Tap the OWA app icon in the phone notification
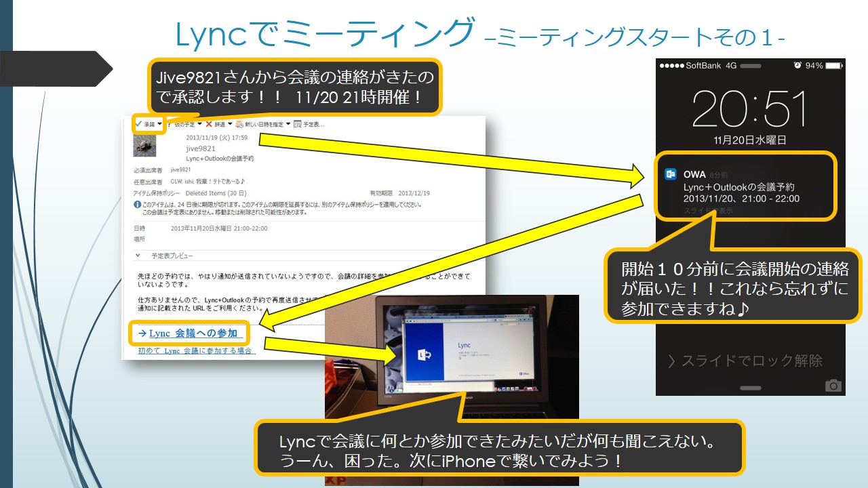This screenshot has width=868, height=488. [671, 174]
